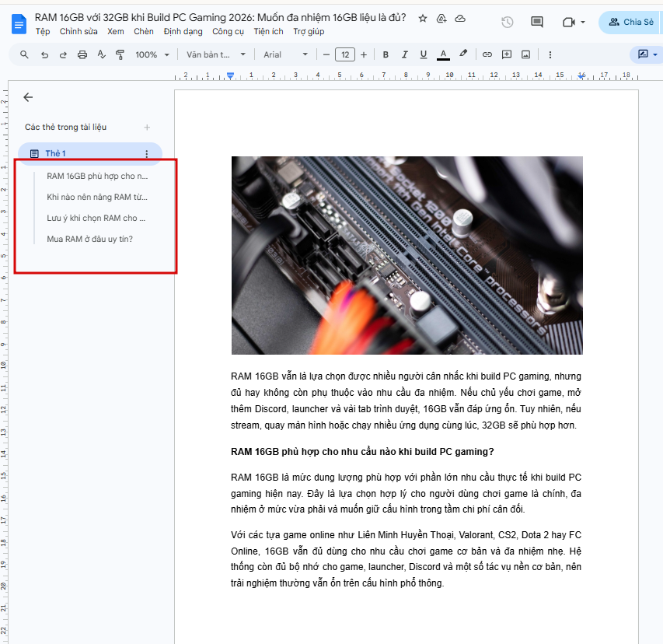Screen dimensions: 663x644
Task: Open the text color picker
Action: (x=443, y=54)
